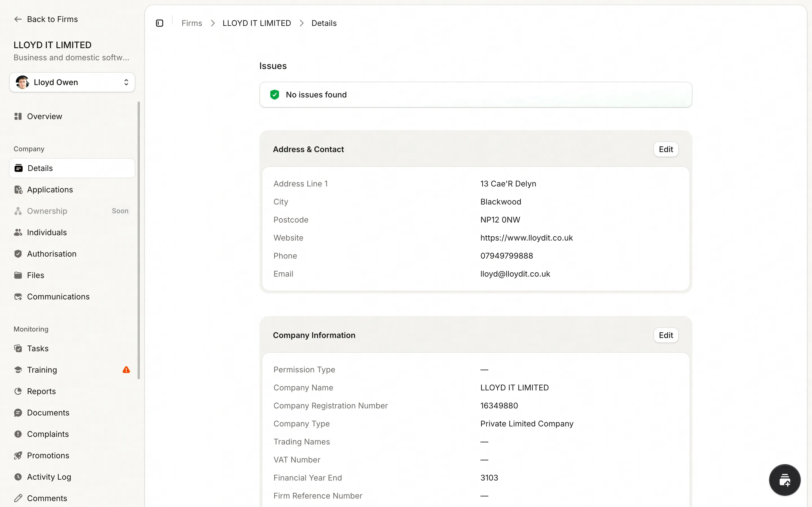Click the Lloyd Owen avatar thumbnail

pyautogui.click(x=22, y=83)
